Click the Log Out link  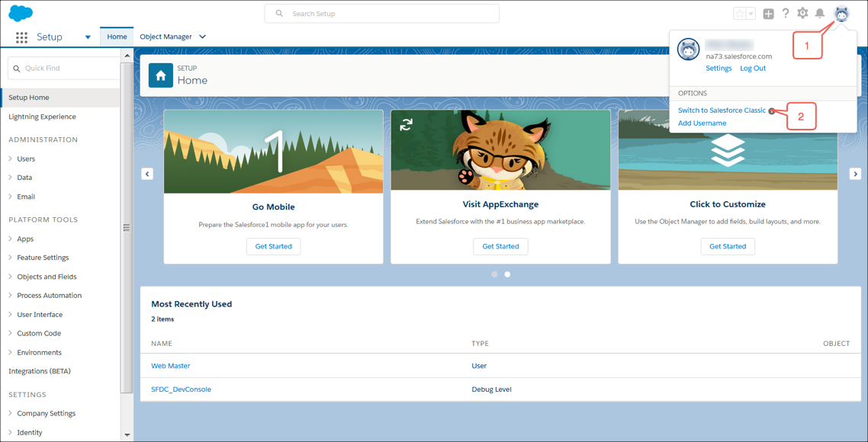(x=753, y=68)
